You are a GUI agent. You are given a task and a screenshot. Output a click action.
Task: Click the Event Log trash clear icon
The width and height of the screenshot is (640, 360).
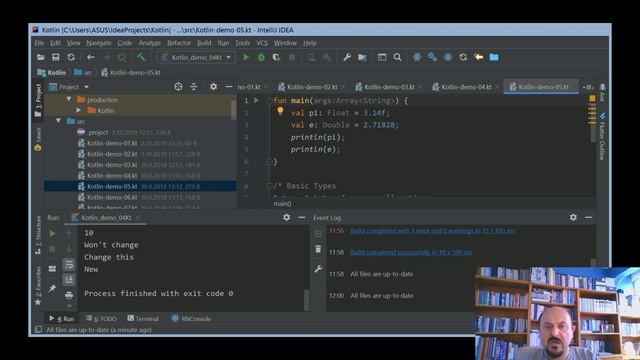[x=318, y=249]
